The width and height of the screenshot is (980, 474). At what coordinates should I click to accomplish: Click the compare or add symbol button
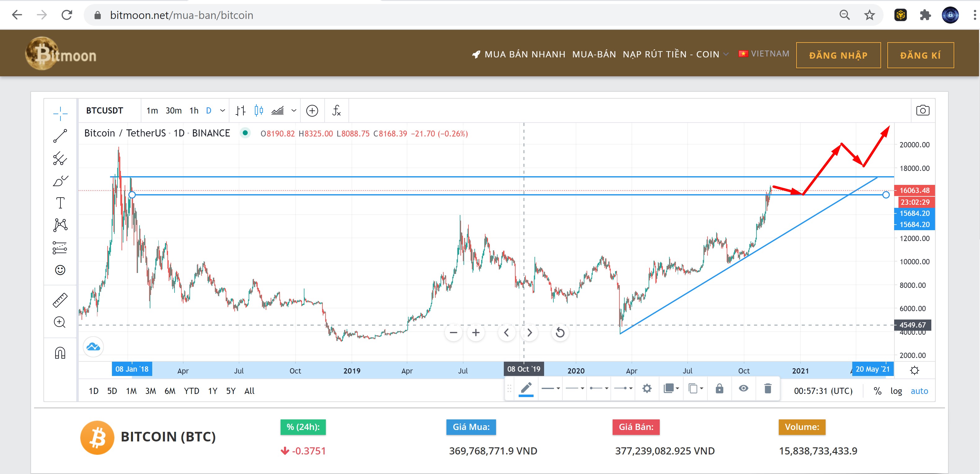(x=312, y=111)
